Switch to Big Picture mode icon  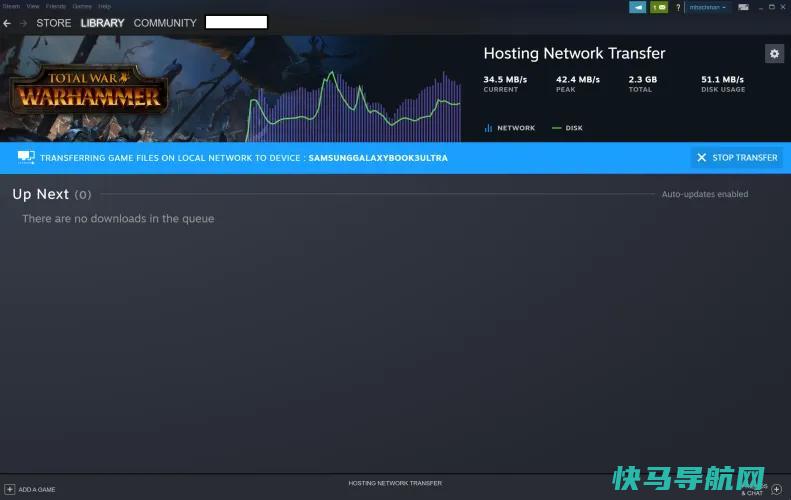[x=744, y=7]
